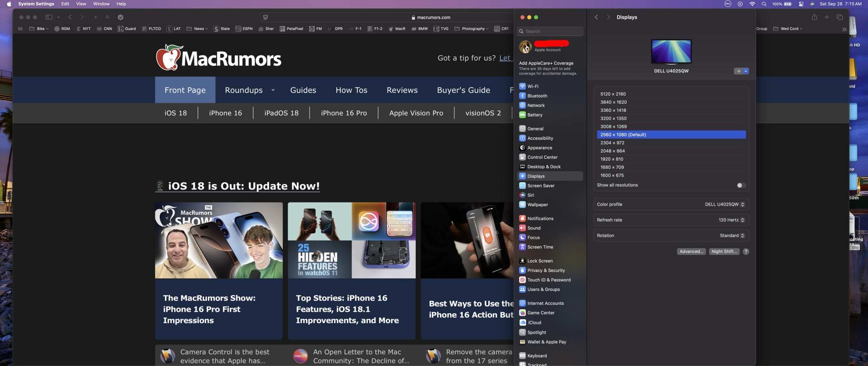The height and width of the screenshot is (366, 868).
Task: Toggle Show all resolutions switch
Action: pos(741,185)
